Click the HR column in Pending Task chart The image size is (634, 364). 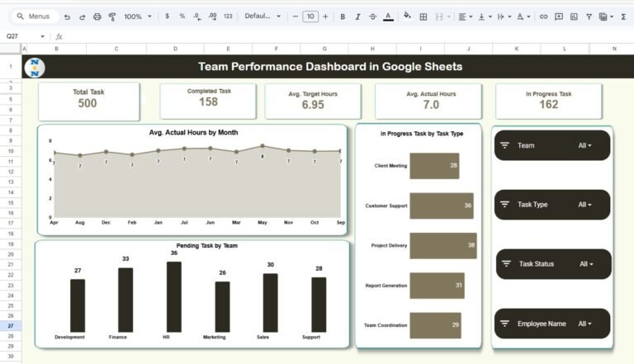tap(174, 297)
